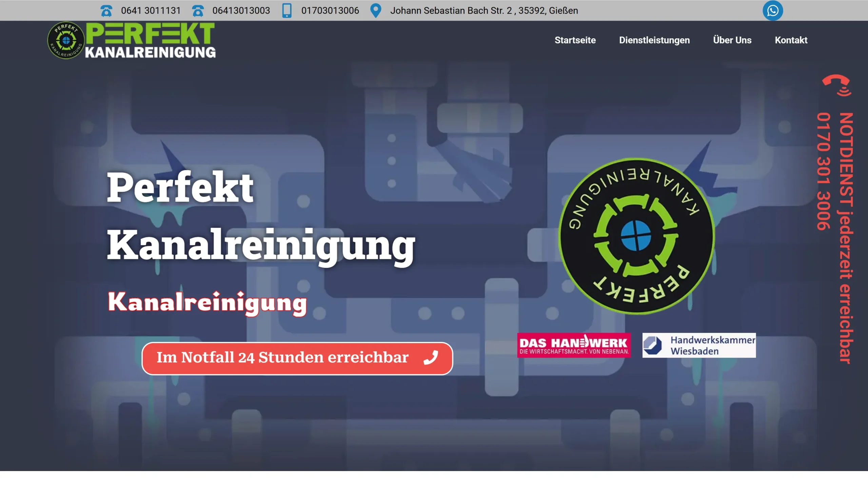Click the red ringing phone icon
This screenshot has height=486, width=868.
pyautogui.click(x=836, y=85)
